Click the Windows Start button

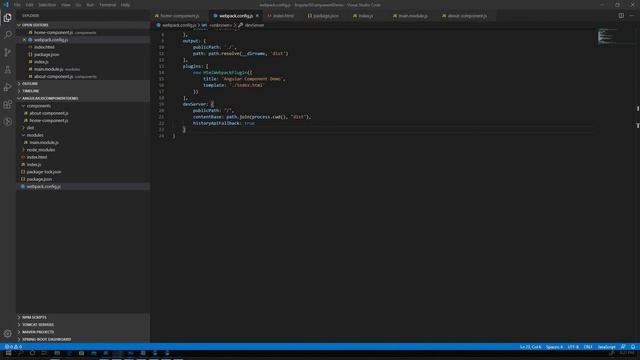8,353
